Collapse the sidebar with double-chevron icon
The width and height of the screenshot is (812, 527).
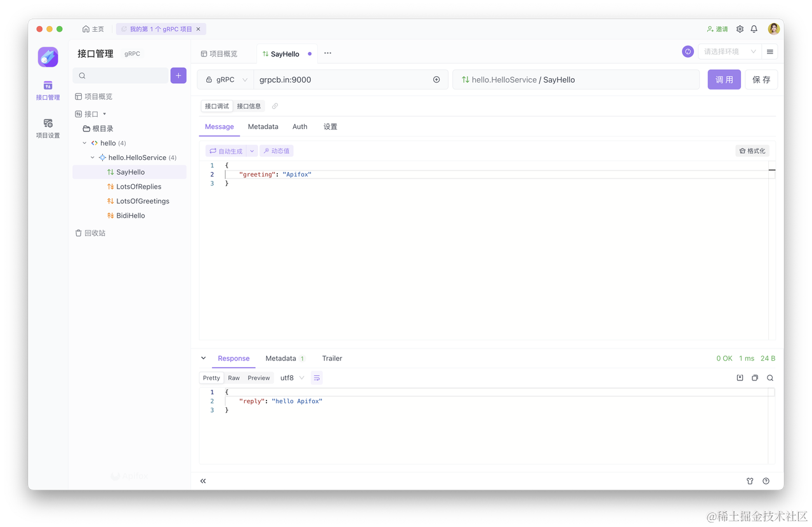[203, 481]
